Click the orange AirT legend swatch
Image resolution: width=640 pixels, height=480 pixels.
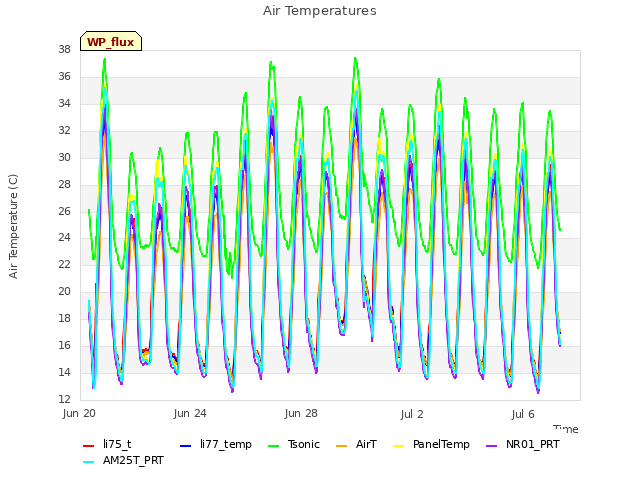341,446
